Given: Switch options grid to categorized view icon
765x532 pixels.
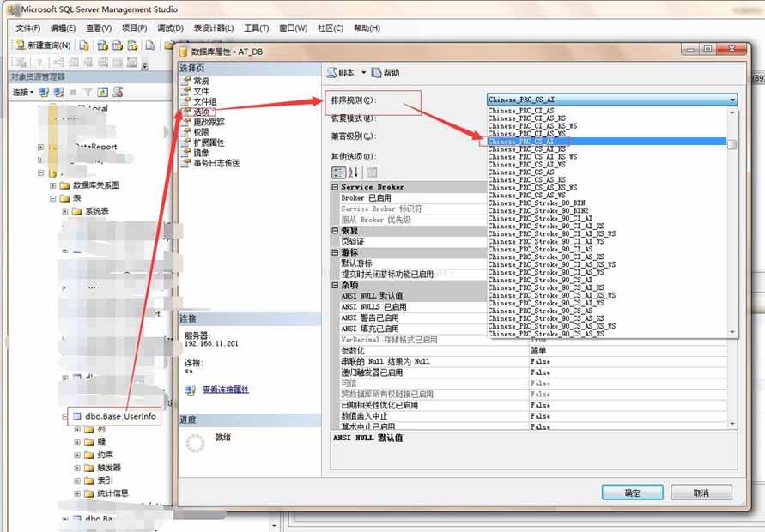Looking at the screenshot, I should (x=337, y=172).
